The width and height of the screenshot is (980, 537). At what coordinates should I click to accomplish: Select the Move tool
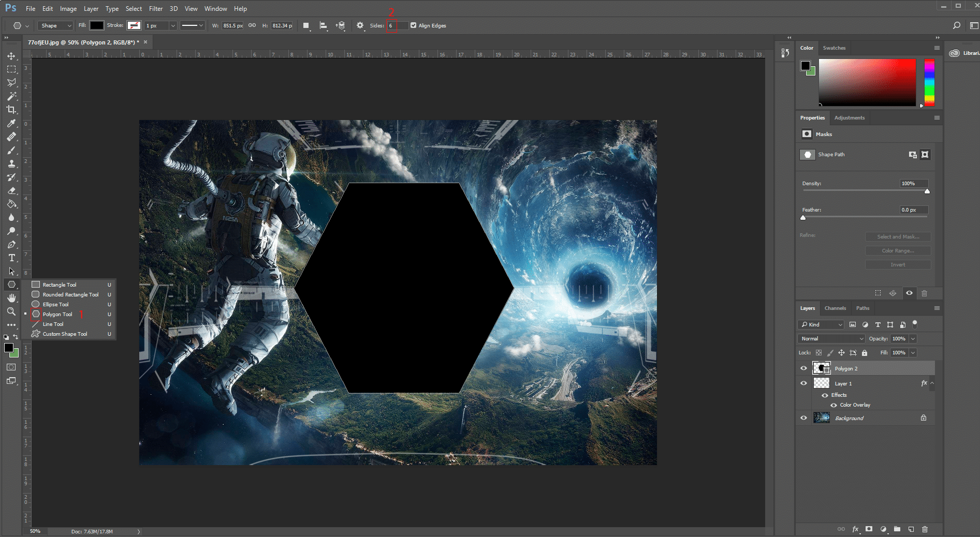tap(11, 56)
